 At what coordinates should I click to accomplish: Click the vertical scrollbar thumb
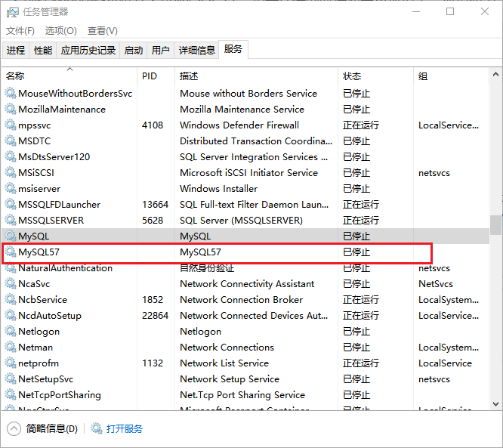click(495, 225)
